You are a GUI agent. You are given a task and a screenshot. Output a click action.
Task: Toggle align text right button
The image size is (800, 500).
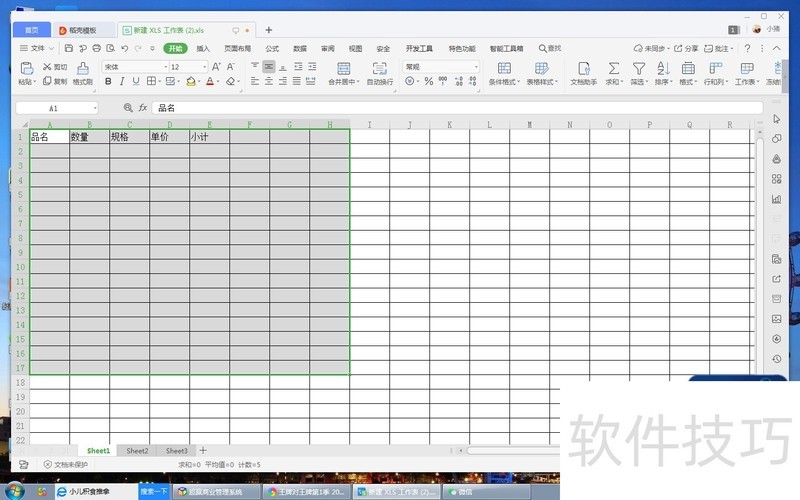(283, 81)
